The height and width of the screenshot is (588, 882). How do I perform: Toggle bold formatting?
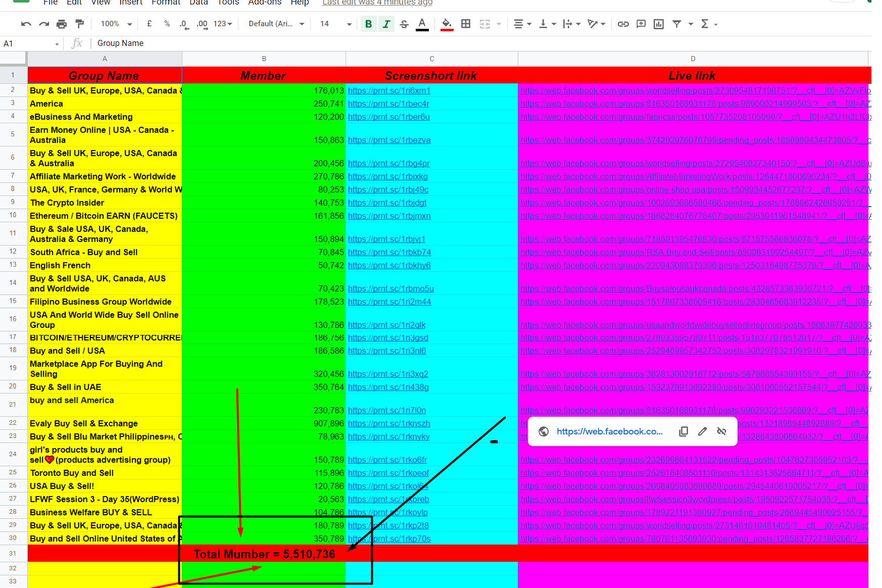click(x=369, y=24)
